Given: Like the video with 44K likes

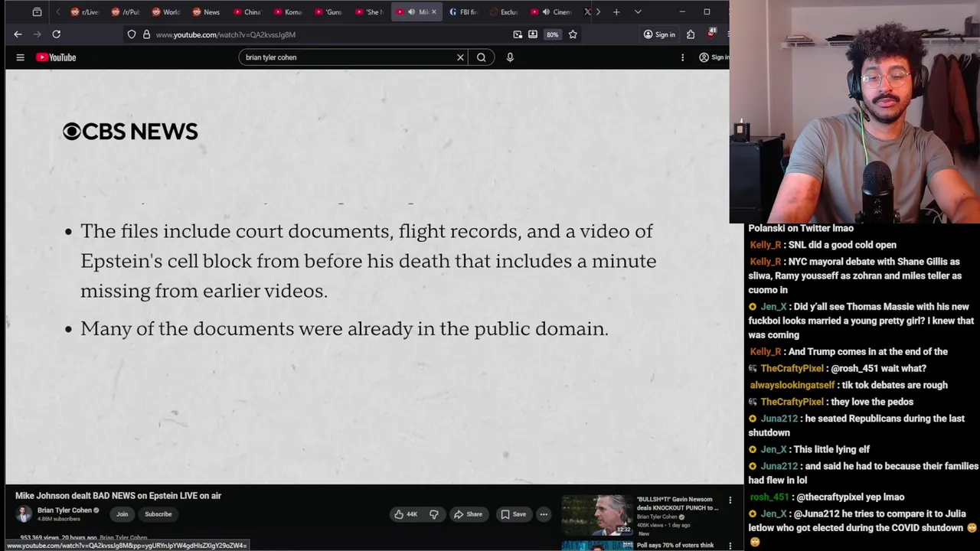Looking at the screenshot, I should (x=406, y=514).
